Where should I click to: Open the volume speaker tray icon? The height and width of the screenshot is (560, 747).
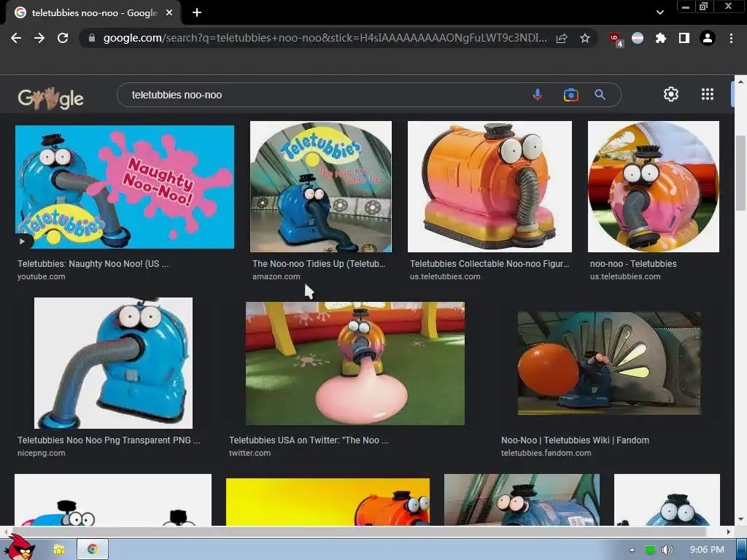coord(667,550)
